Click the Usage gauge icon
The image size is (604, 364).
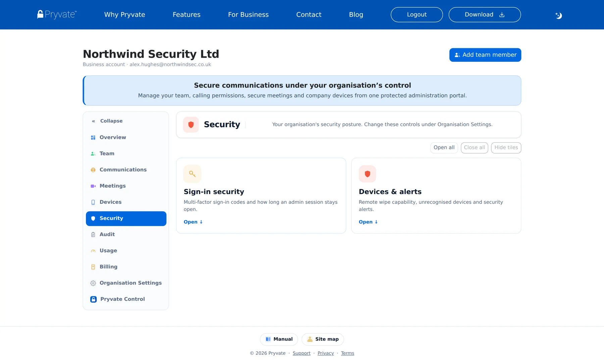93,251
